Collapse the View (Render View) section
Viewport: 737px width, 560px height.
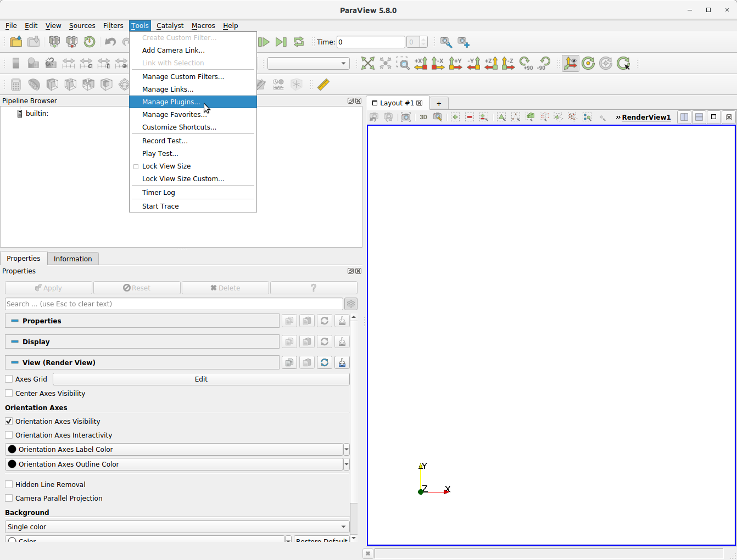pos(142,362)
